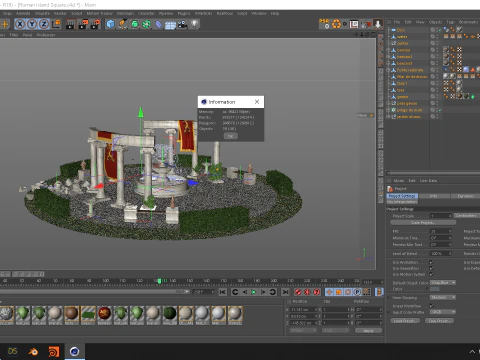Toggle the layer box of the grama object
The image size is (480, 360).
point(432,97)
